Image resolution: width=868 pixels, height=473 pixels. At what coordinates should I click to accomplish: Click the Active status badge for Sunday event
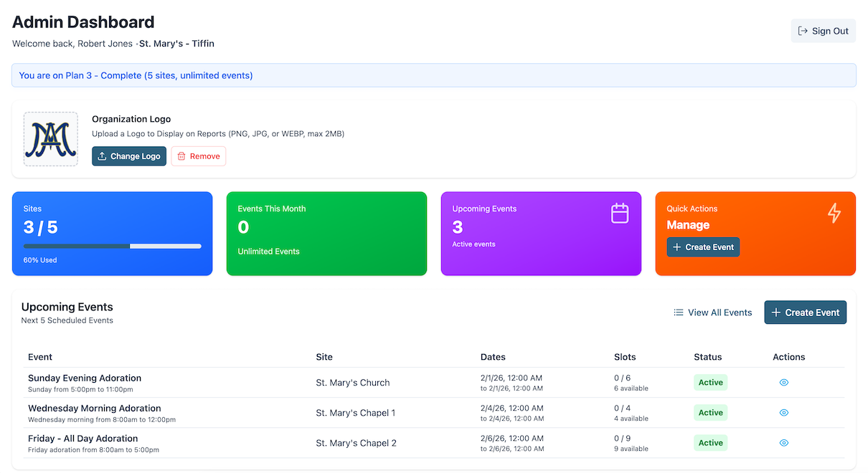(710, 383)
